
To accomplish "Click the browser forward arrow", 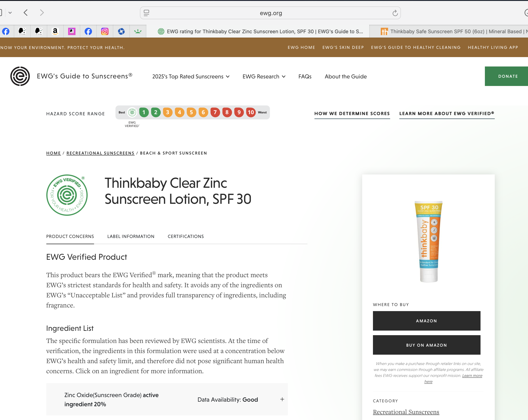I will pos(42,12).
